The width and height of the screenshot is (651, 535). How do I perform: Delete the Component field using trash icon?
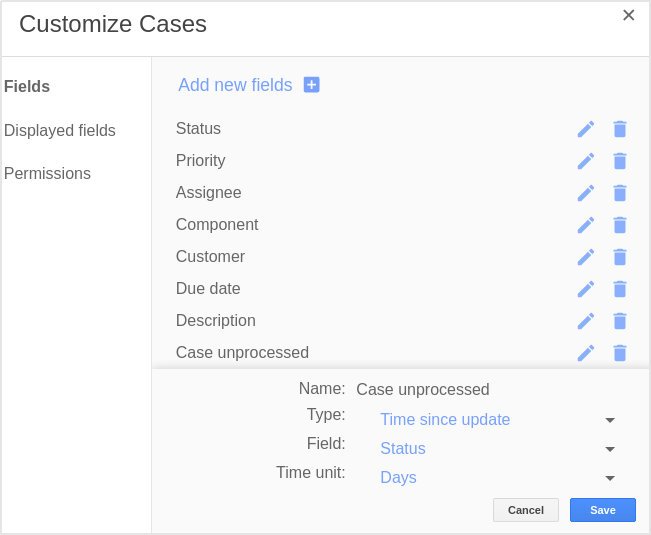pyautogui.click(x=620, y=225)
